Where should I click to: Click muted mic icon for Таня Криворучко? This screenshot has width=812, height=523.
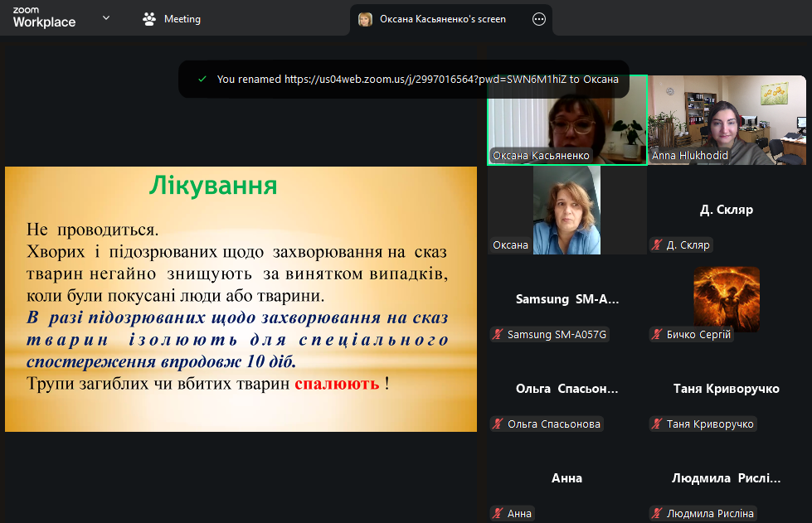657,424
